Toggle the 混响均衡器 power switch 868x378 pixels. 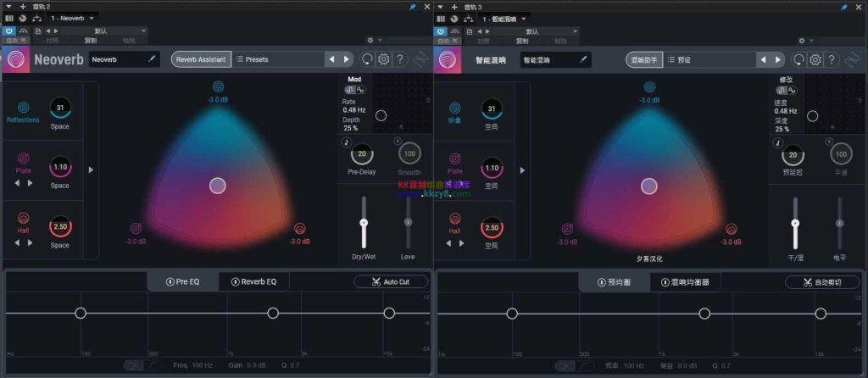(665, 282)
